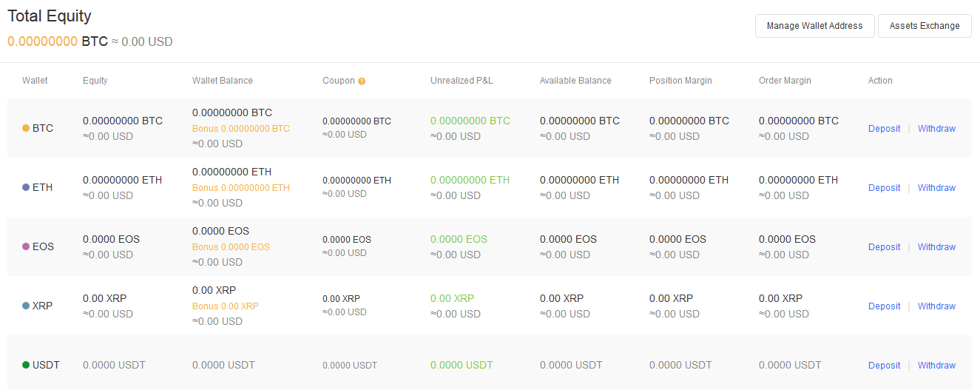Deposit into the BTC wallet
980x390 pixels.
pyautogui.click(x=884, y=129)
